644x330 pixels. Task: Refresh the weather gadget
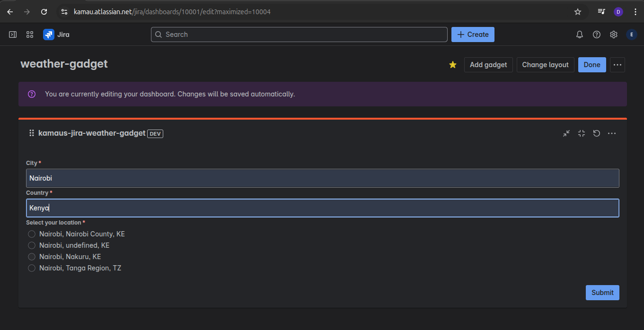click(597, 133)
